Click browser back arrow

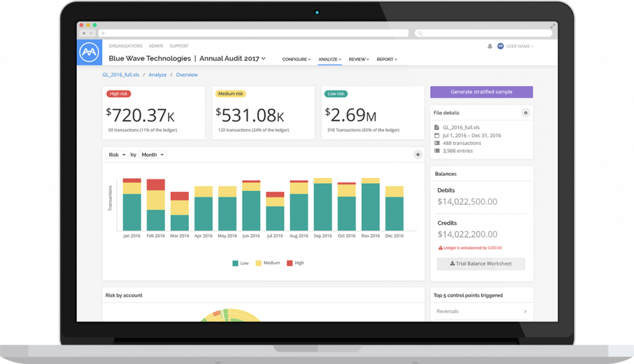coord(84,33)
